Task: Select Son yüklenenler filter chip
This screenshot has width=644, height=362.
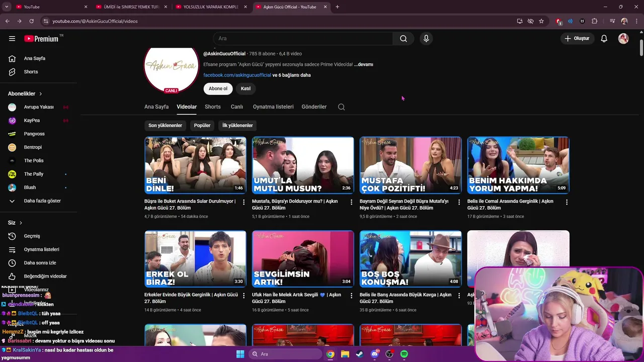Action: [x=165, y=125]
